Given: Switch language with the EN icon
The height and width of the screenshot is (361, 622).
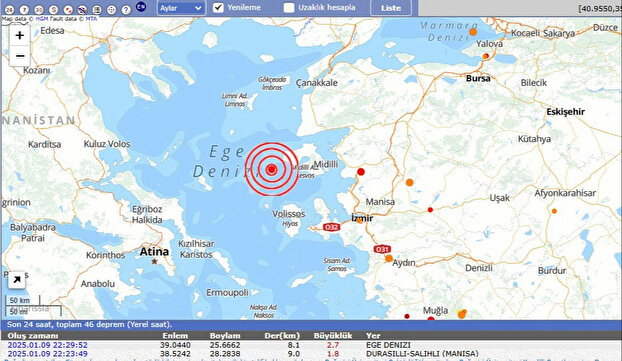Looking at the screenshot, I should 141,6.
